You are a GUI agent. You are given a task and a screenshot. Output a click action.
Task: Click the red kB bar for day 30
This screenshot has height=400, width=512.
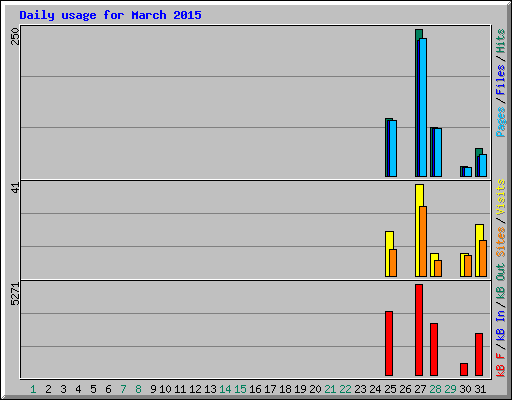click(x=464, y=370)
